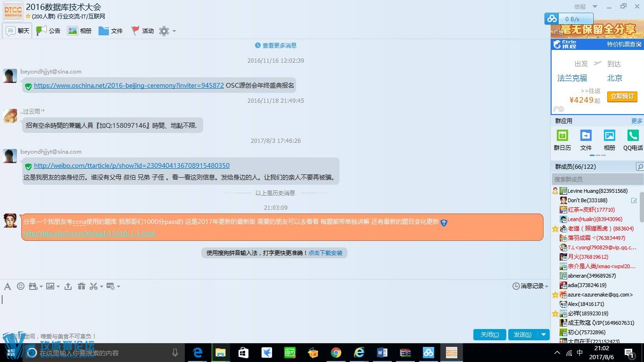The image size is (644, 362).
Task: Switch to the 公告 announcements tab
Action: point(49,31)
